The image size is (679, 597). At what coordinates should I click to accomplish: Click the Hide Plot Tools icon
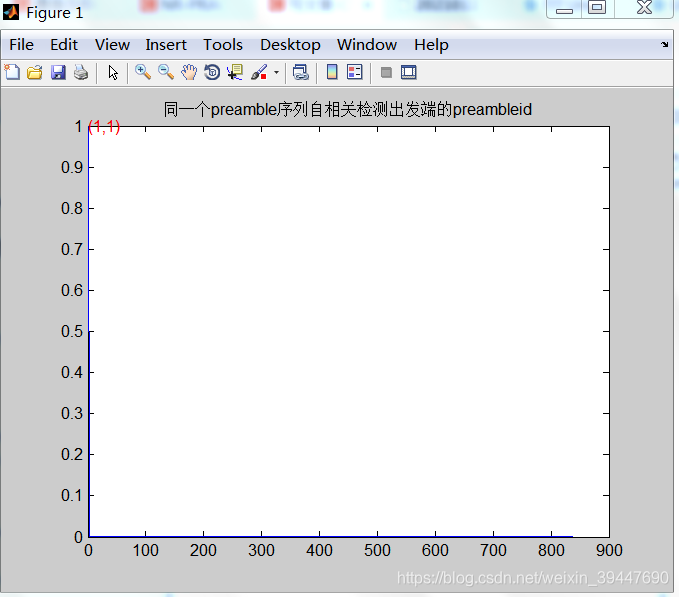tap(386, 72)
